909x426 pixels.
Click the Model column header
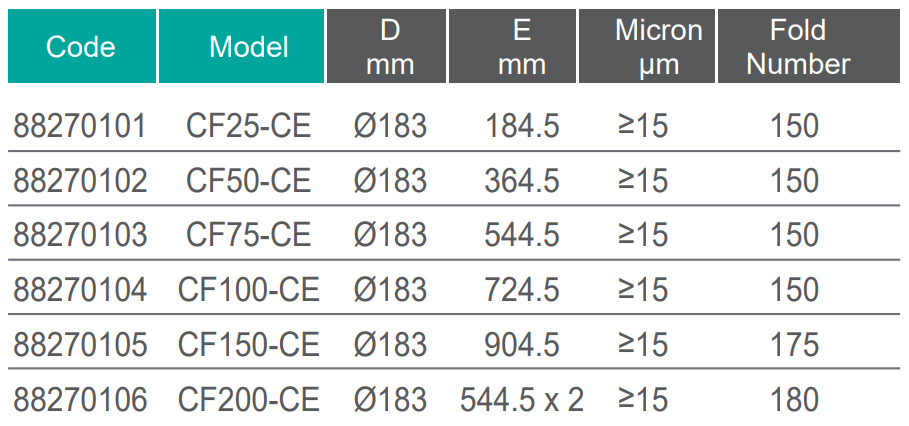[248, 47]
